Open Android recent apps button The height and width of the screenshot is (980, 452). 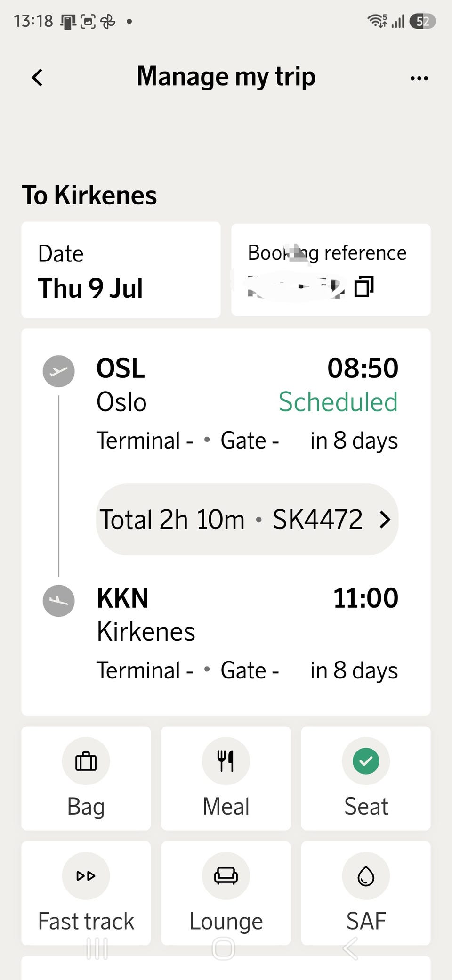[97, 948]
